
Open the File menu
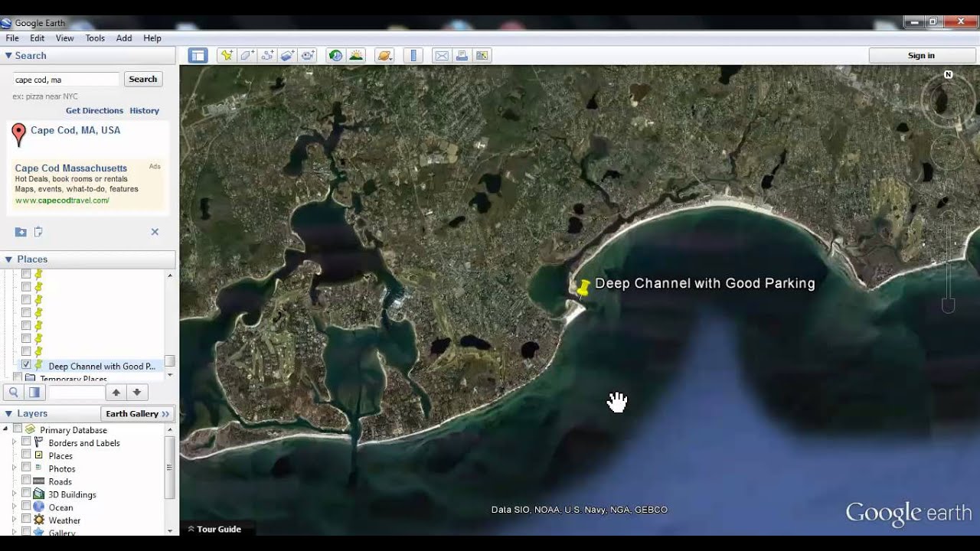(12, 38)
